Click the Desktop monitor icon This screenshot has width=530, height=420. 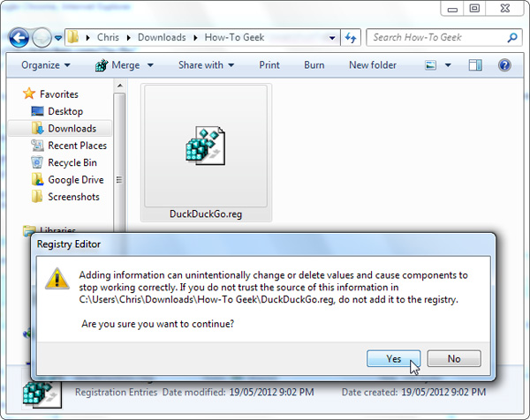coord(37,111)
